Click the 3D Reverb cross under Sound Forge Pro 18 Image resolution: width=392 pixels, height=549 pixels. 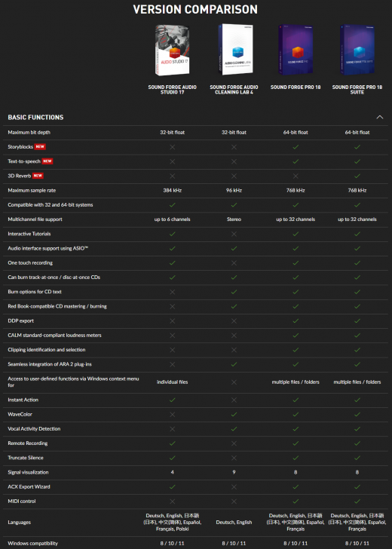point(296,176)
